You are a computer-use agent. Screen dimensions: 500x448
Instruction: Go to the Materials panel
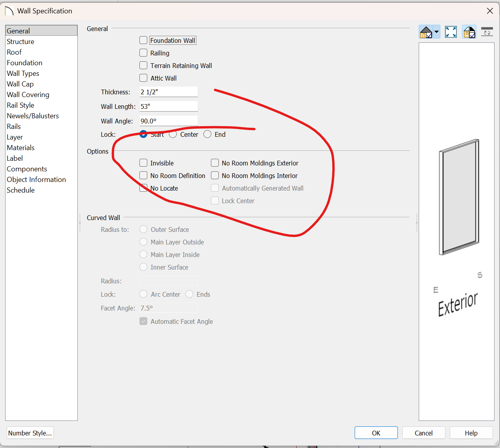20,148
